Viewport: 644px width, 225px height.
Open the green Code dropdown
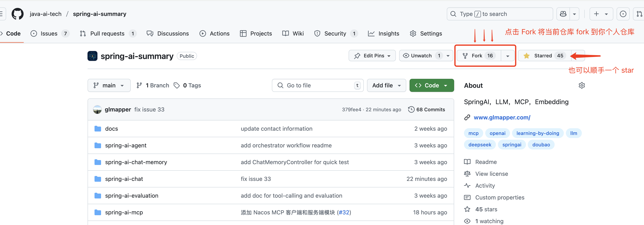431,86
